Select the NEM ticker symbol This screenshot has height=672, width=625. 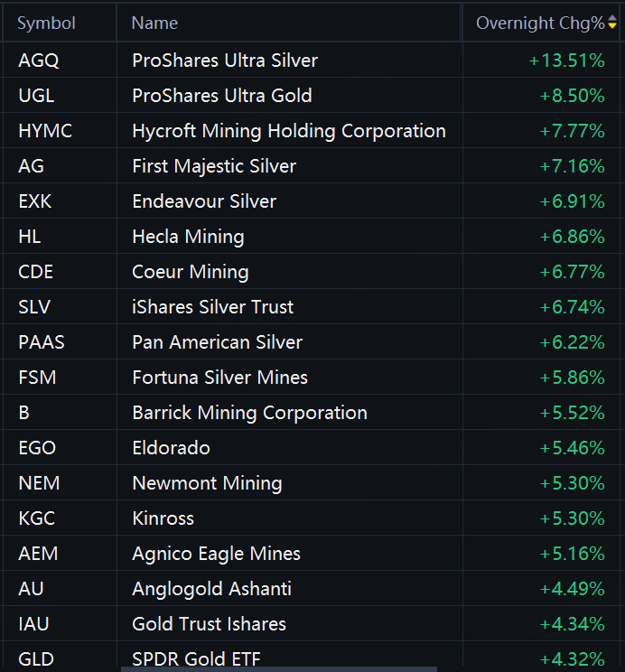point(39,483)
